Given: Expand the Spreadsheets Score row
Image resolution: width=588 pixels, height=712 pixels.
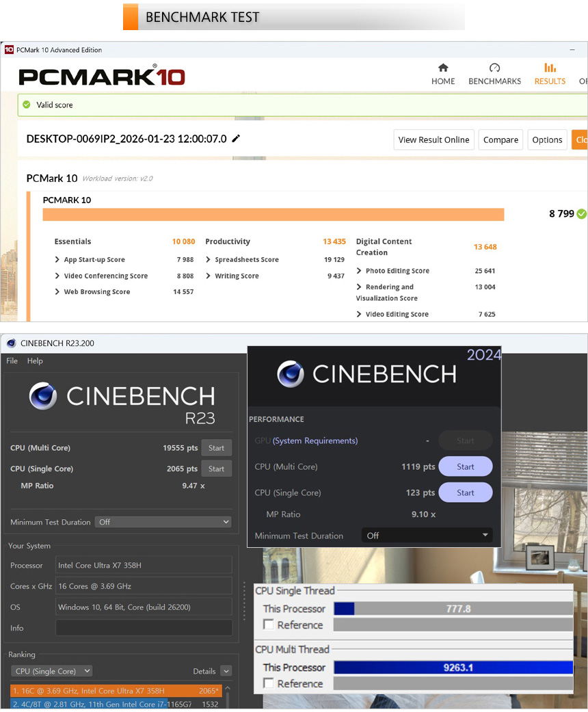Looking at the screenshot, I should (x=209, y=260).
